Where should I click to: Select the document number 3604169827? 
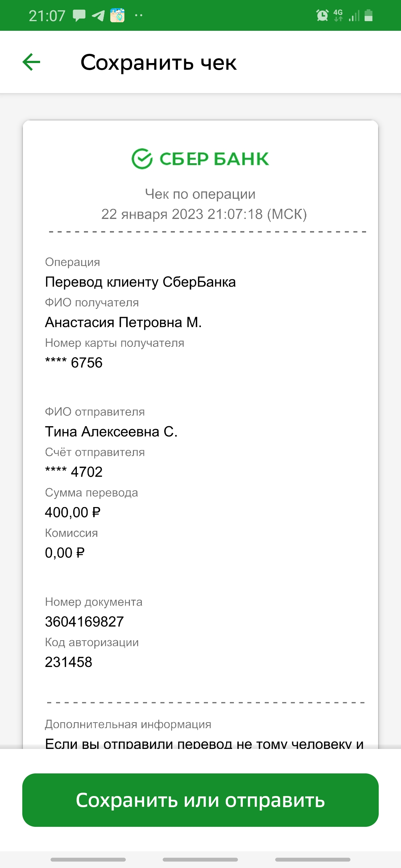[84, 622]
